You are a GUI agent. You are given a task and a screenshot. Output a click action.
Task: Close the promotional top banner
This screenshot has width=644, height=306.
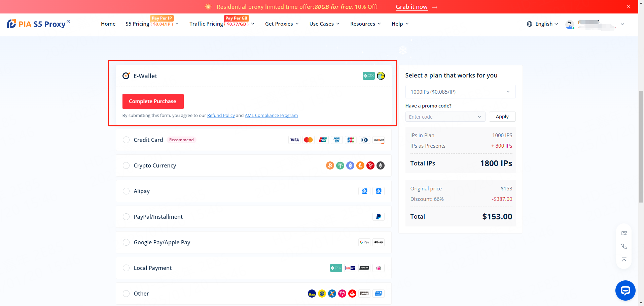click(x=628, y=7)
